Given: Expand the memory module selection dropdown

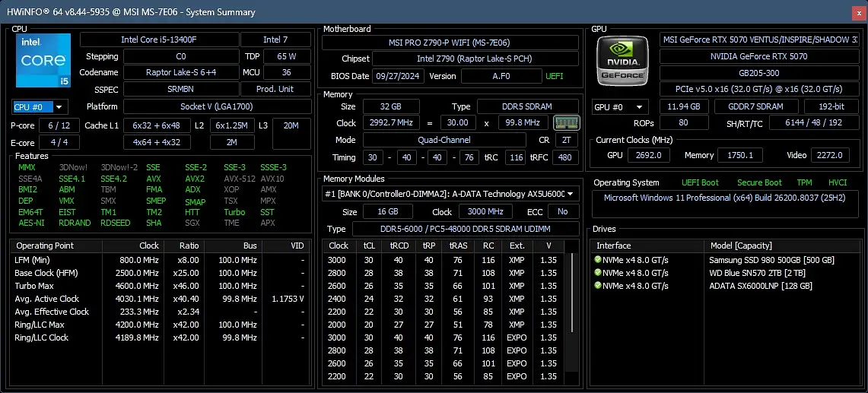Looking at the screenshot, I should (570, 194).
